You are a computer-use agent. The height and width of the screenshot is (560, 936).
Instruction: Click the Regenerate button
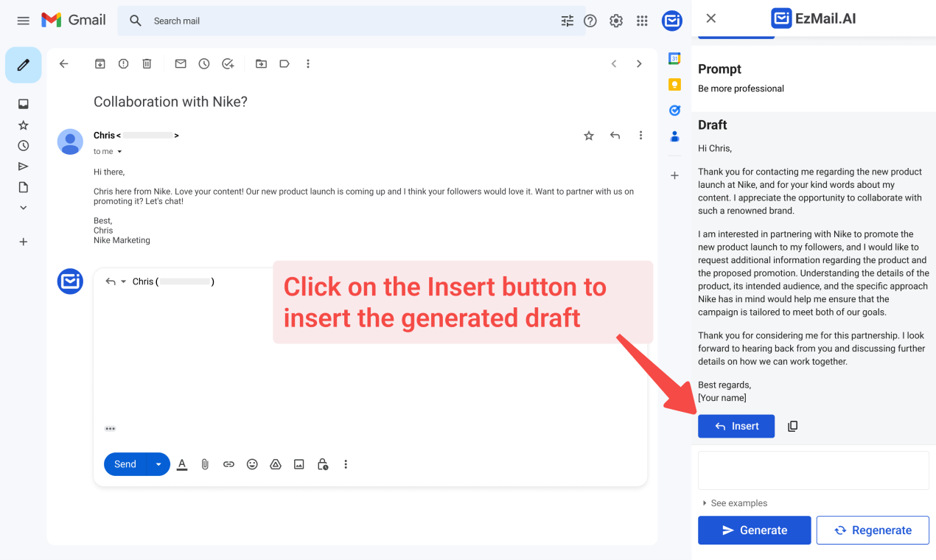[873, 530]
